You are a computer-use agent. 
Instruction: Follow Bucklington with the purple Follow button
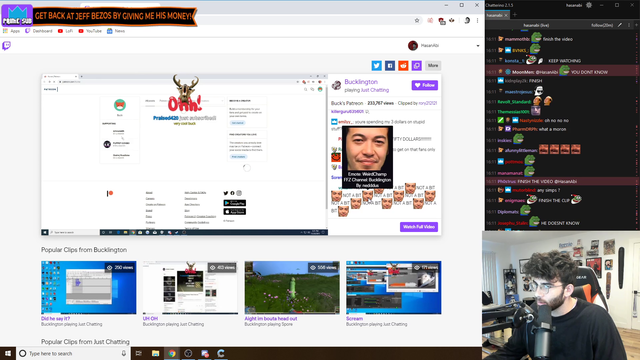(x=424, y=85)
